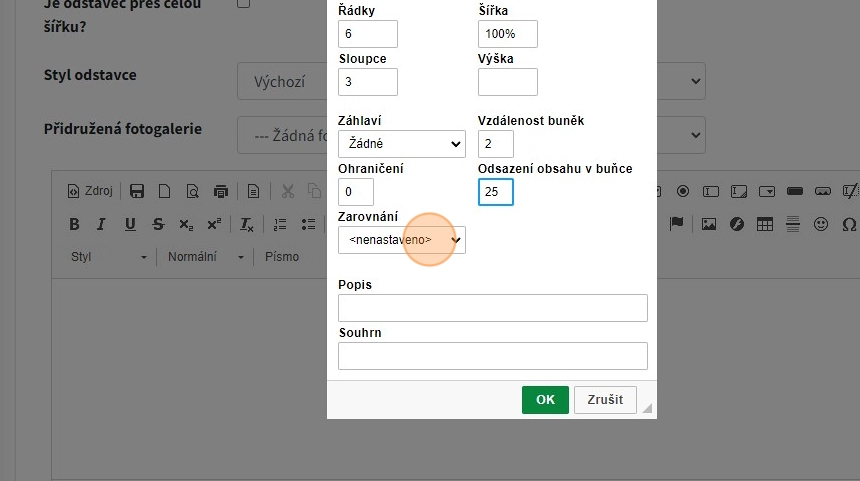The width and height of the screenshot is (860, 481).
Task: Click the Anchor flag icon
Action: click(676, 224)
